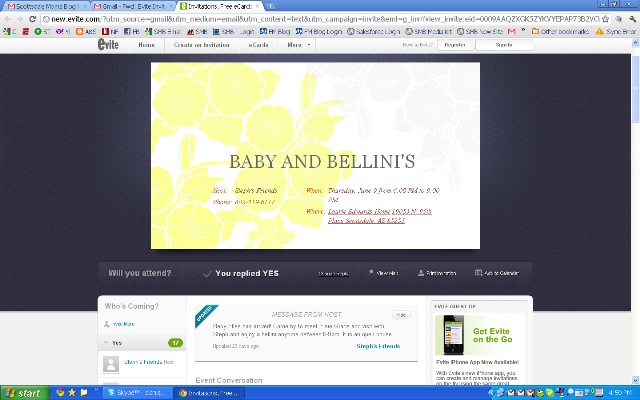Viewport: 640px width, 400px height.
Task: Hide the message from host
Action: coord(401,315)
